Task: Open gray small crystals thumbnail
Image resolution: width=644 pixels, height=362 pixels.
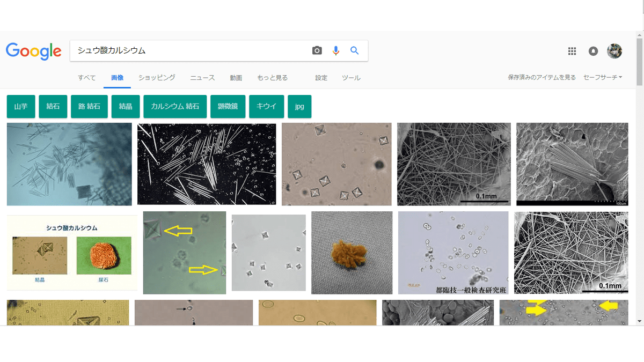Action: pyautogui.click(x=269, y=253)
